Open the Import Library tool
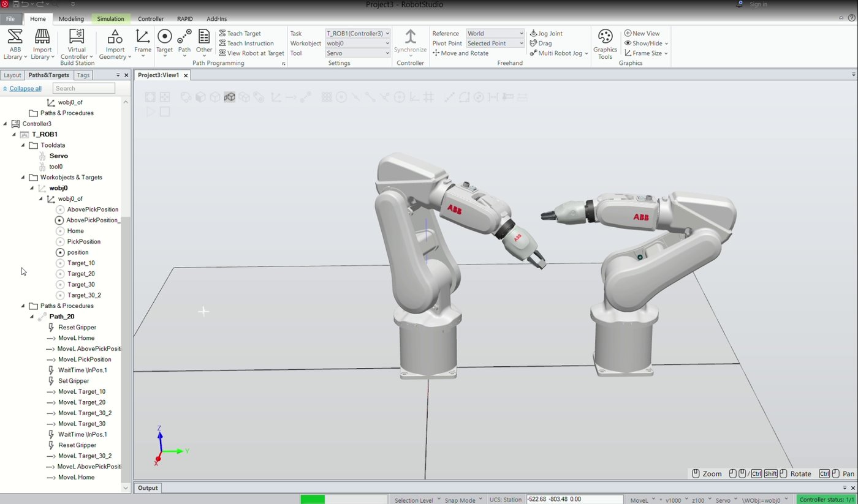Viewport: 858px width, 504px height. click(x=42, y=44)
